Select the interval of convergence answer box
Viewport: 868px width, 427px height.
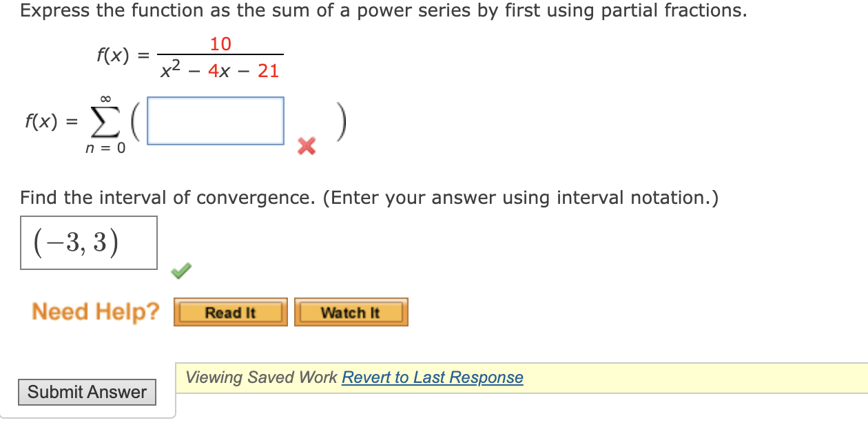point(88,242)
